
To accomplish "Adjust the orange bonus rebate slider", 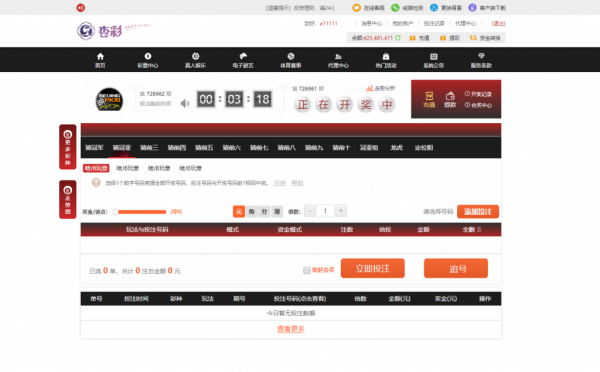I will click(x=141, y=212).
